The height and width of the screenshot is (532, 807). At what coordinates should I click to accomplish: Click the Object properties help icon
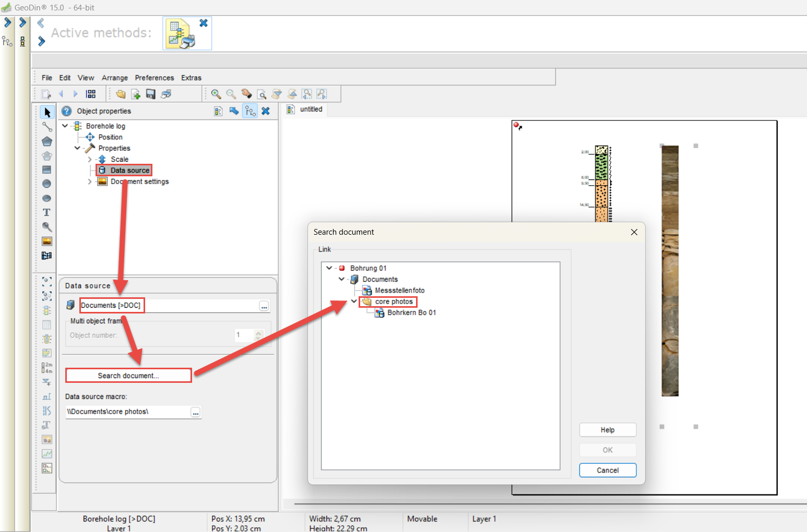[x=67, y=111]
